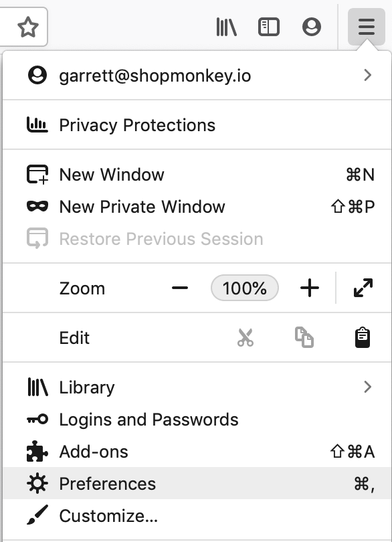Click the Cut scissors icon
The height and width of the screenshot is (542, 392).
246,337
